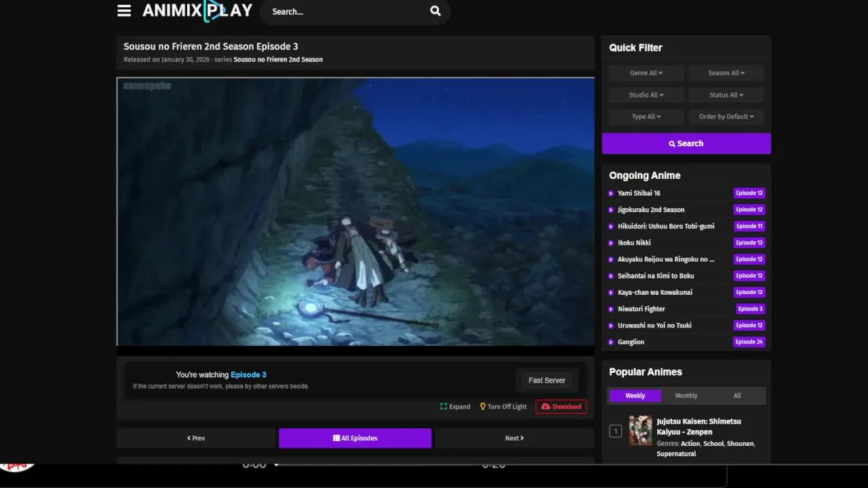Image resolution: width=868 pixels, height=488 pixels.
Task: Open Yami Shibai 16 from ongoing list
Action: click(639, 193)
